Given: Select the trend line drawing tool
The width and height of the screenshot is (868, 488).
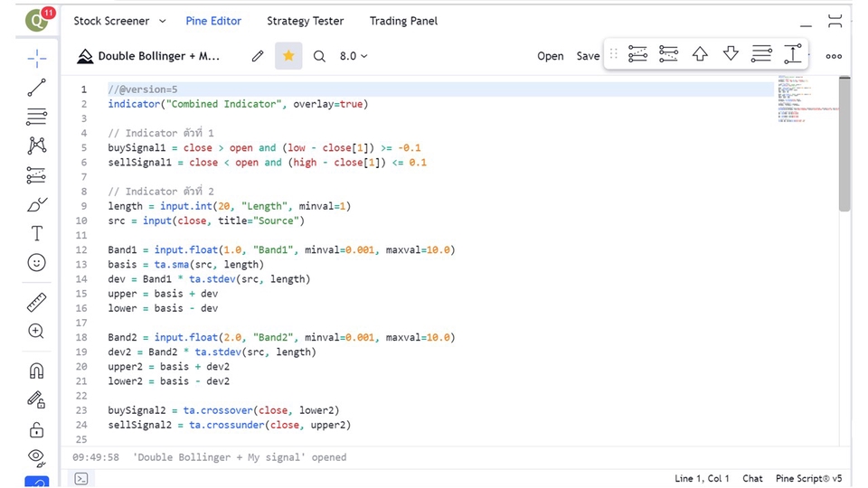Looking at the screenshot, I should (x=36, y=88).
